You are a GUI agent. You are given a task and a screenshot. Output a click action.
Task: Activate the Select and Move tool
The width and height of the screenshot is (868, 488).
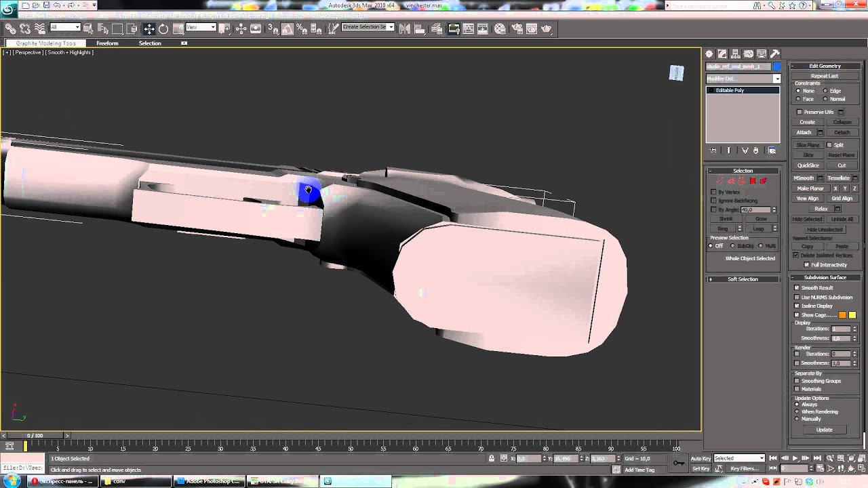[x=149, y=28]
